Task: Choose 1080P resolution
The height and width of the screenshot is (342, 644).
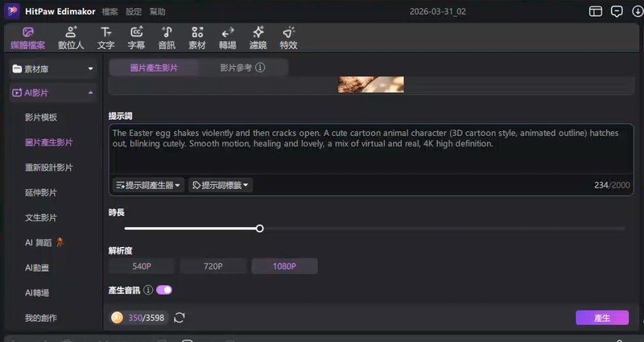Action: pos(285,266)
